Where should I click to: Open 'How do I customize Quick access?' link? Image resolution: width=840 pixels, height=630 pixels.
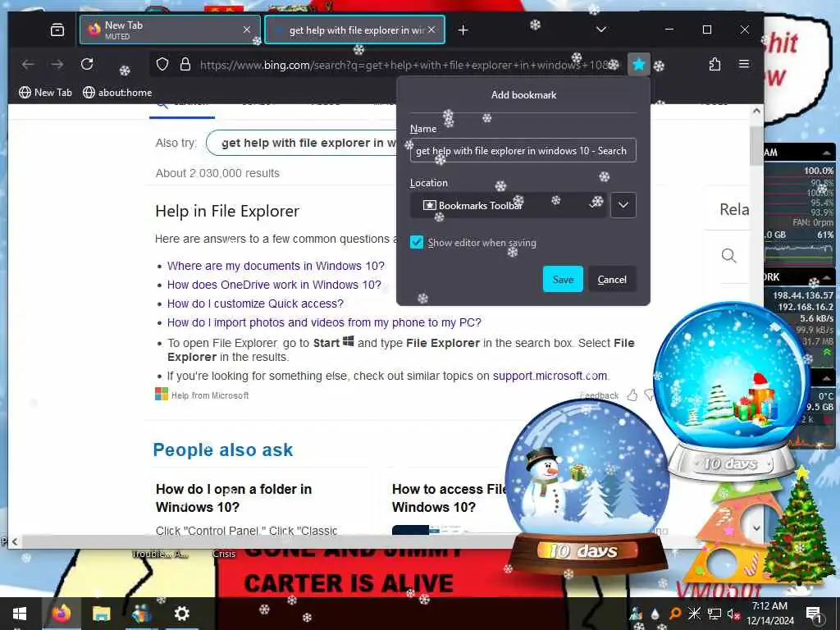point(255,304)
